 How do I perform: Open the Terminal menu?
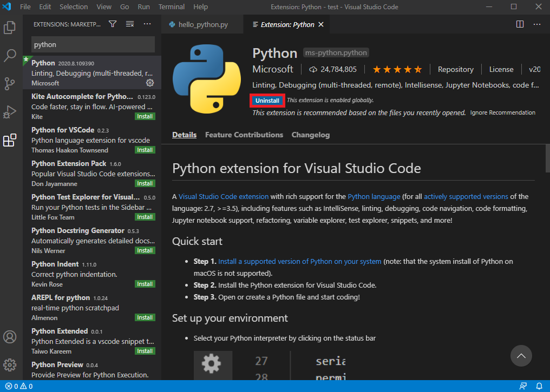pyautogui.click(x=172, y=6)
